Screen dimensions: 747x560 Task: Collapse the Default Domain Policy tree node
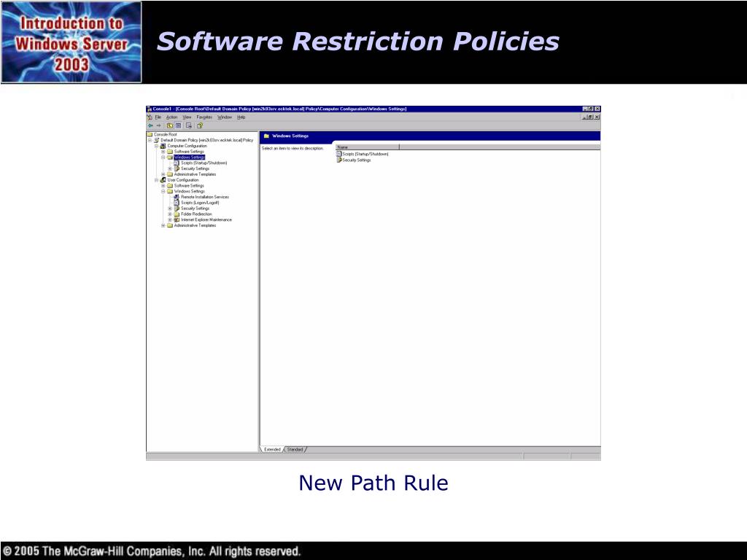[x=150, y=140]
